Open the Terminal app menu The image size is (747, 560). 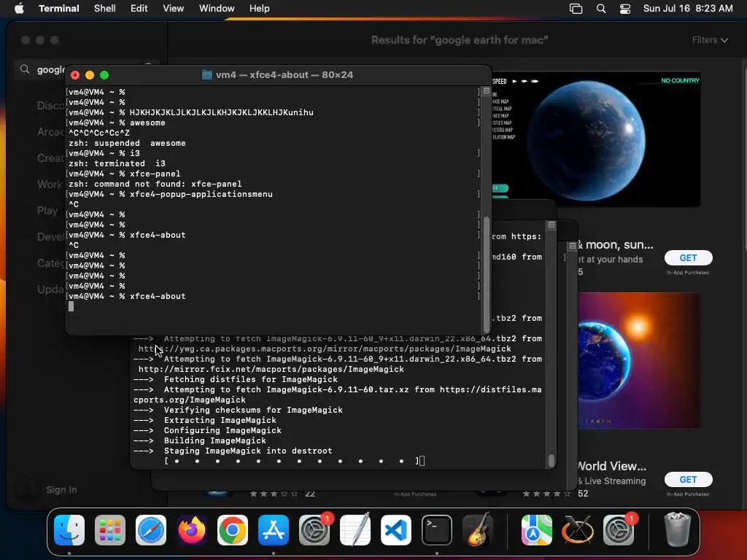coord(59,9)
